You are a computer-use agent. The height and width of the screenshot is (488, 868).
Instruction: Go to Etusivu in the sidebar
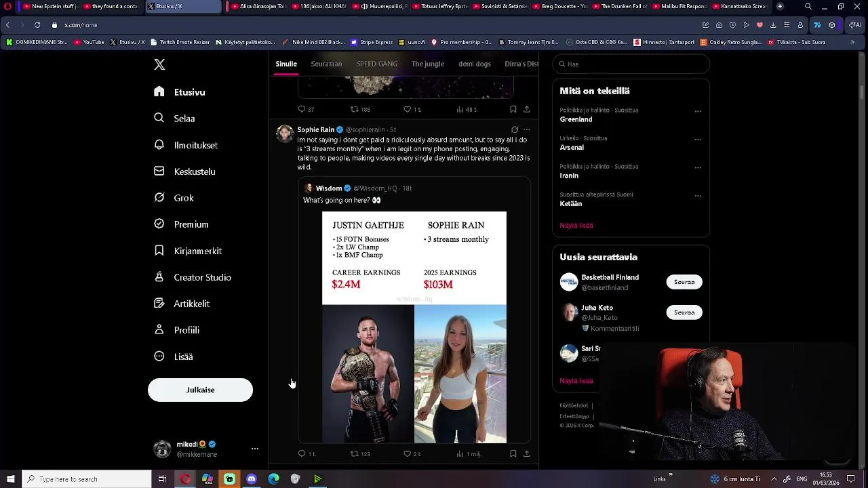point(180,92)
